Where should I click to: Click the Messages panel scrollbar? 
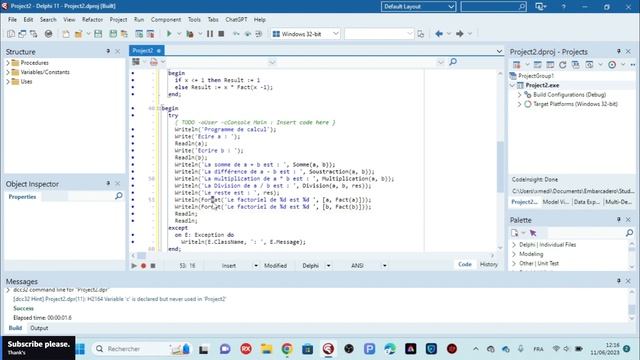[x=631, y=309]
